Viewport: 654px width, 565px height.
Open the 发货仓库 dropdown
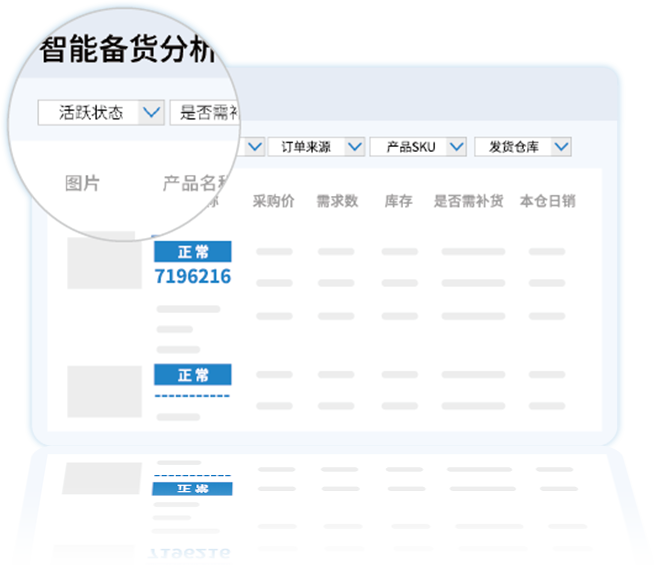[522, 147]
